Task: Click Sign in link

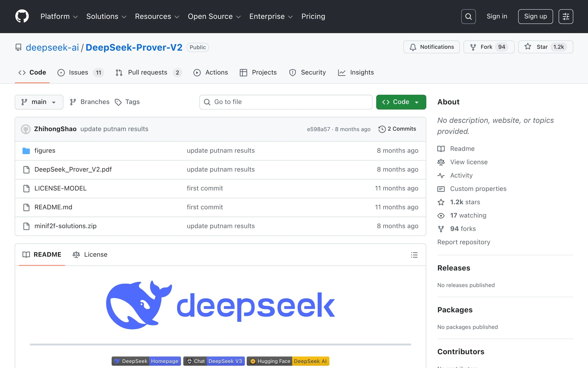Action: (x=497, y=16)
